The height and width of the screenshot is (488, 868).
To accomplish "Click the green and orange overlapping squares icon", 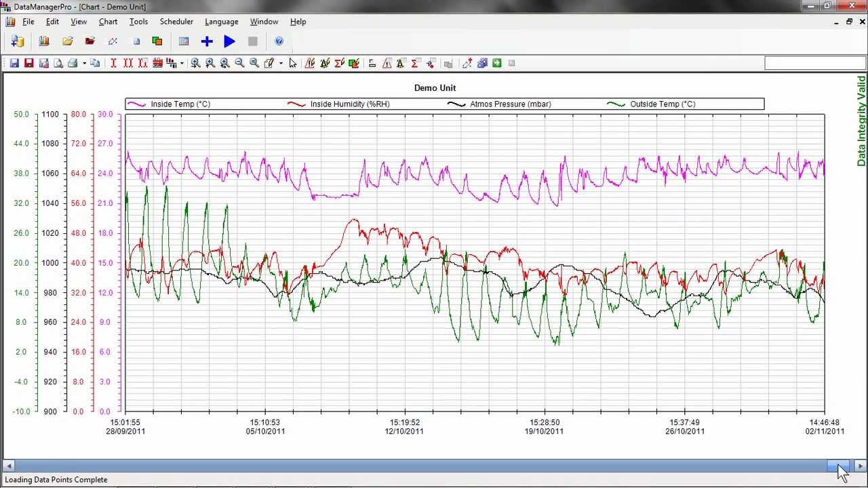I will [157, 41].
